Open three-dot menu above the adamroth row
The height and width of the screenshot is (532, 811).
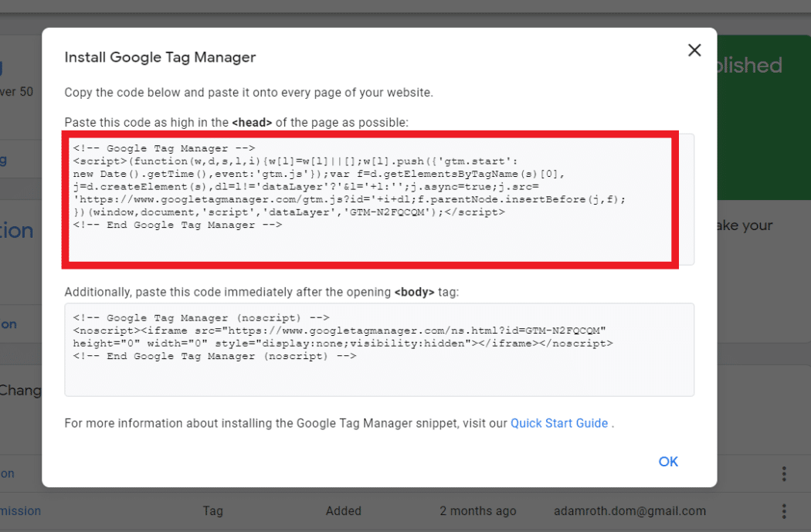point(784,473)
